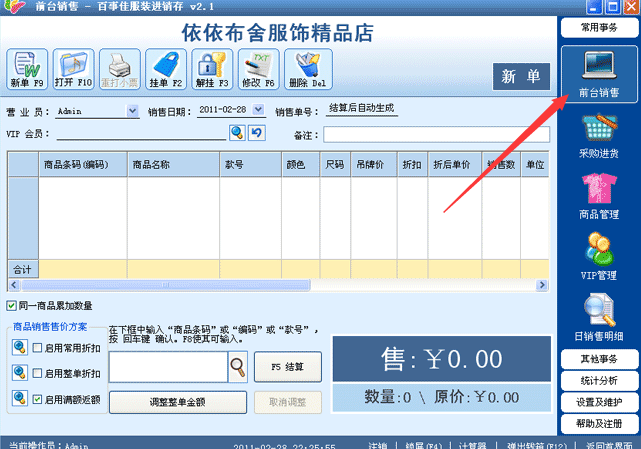Click the app logo in title bar
The image size is (641, 449).
point(15,6)
